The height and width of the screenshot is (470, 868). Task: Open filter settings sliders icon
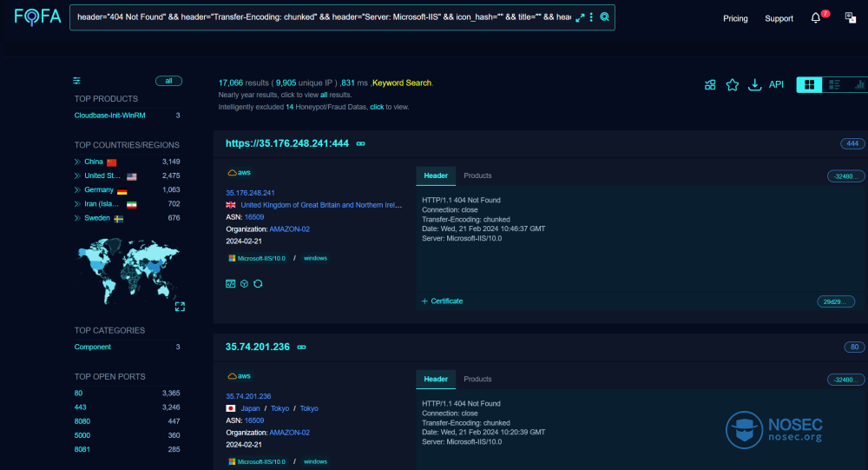coord(76,81)
